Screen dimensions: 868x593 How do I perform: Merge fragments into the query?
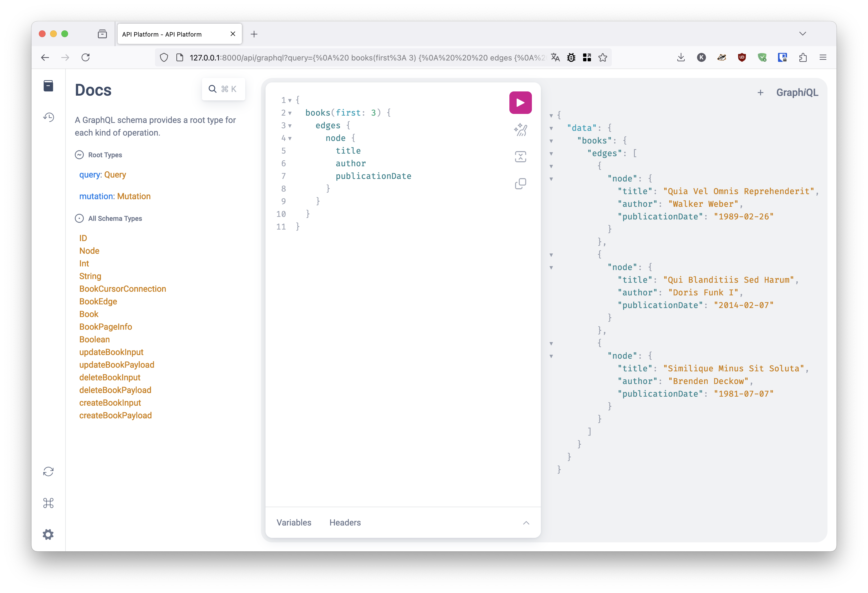point(520,157)
